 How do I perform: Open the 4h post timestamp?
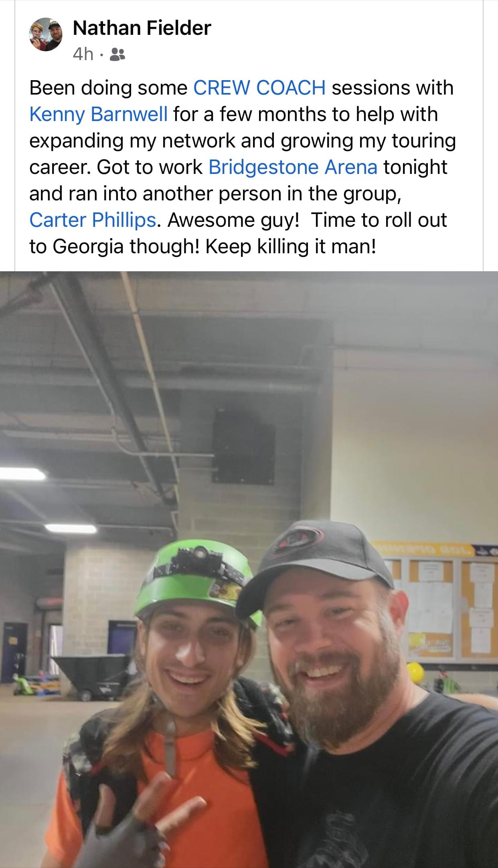83,55
